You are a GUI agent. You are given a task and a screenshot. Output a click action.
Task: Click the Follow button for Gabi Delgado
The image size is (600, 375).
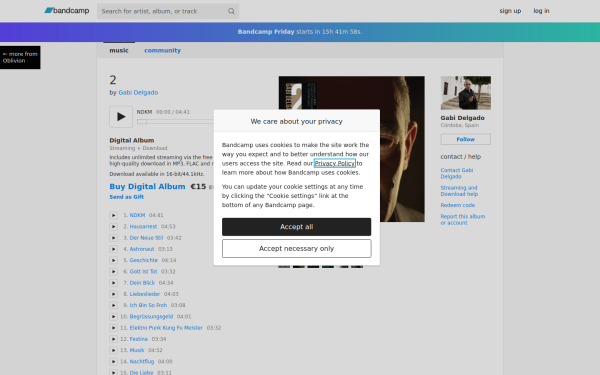click(465, 139)
